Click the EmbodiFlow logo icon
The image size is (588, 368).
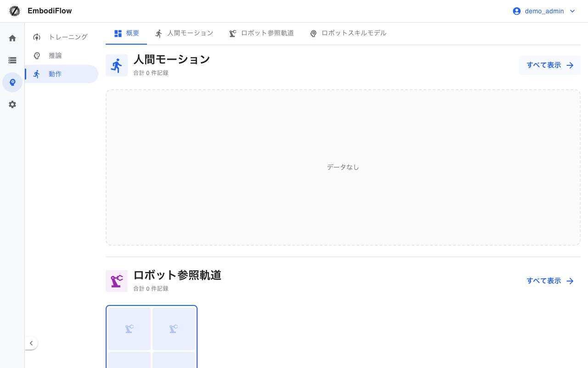point(15,11)
